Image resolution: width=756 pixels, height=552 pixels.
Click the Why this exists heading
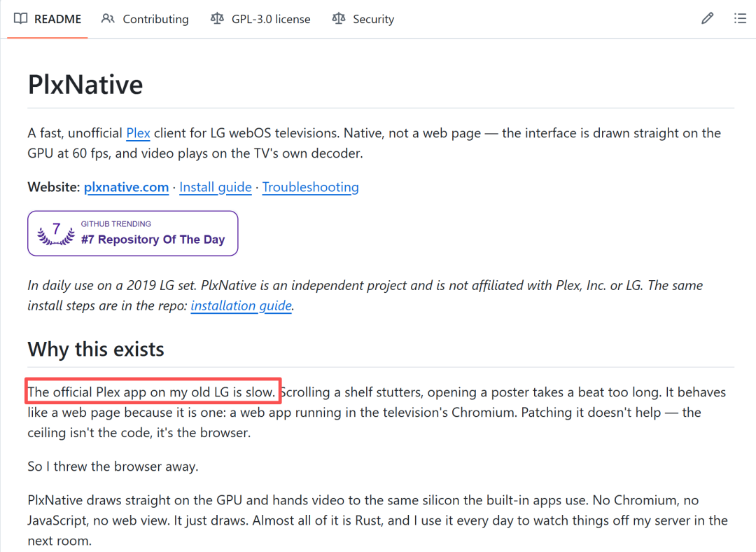tap(96, 349)
